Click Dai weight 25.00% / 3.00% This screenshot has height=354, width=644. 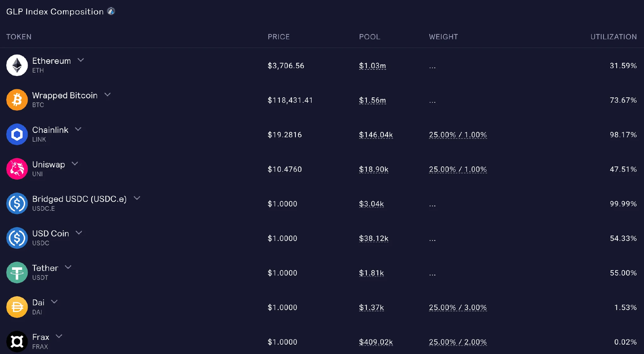pyautogui.click(x=458, y=308)
